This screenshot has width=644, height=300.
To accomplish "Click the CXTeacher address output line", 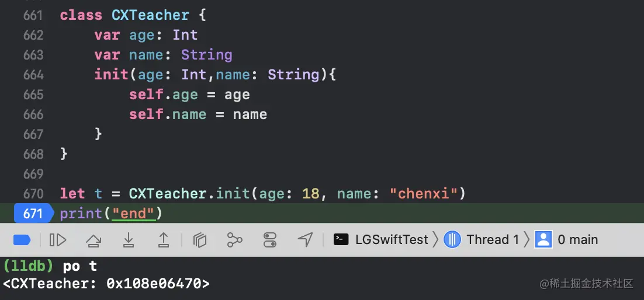I will [x=106, y=284].
